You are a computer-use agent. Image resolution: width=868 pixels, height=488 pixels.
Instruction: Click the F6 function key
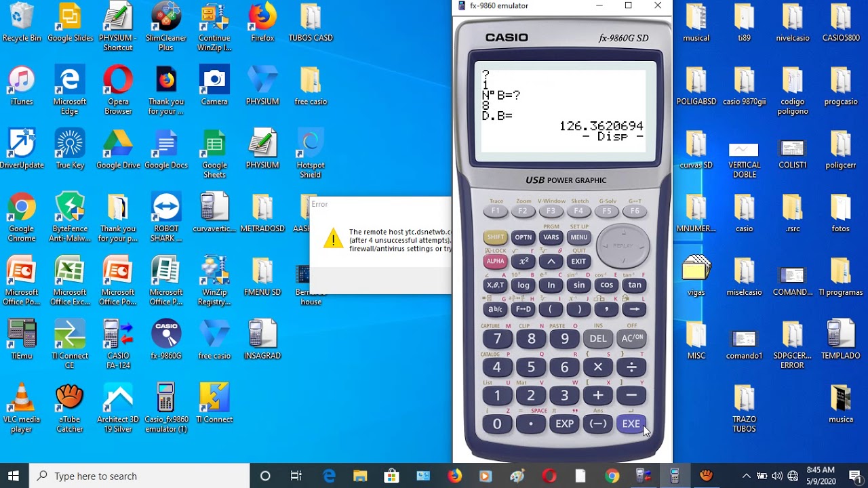pyautogui.click(x=635, y=211)
